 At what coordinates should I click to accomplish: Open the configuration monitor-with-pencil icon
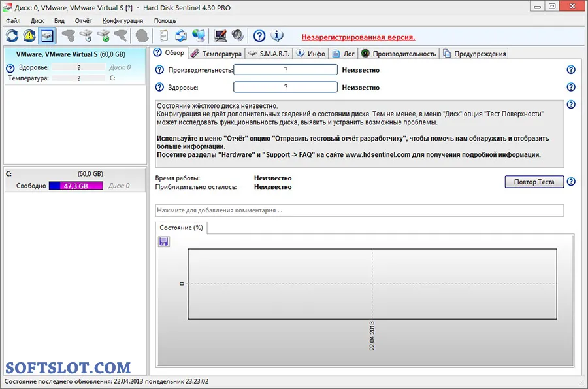pos(220,36)
